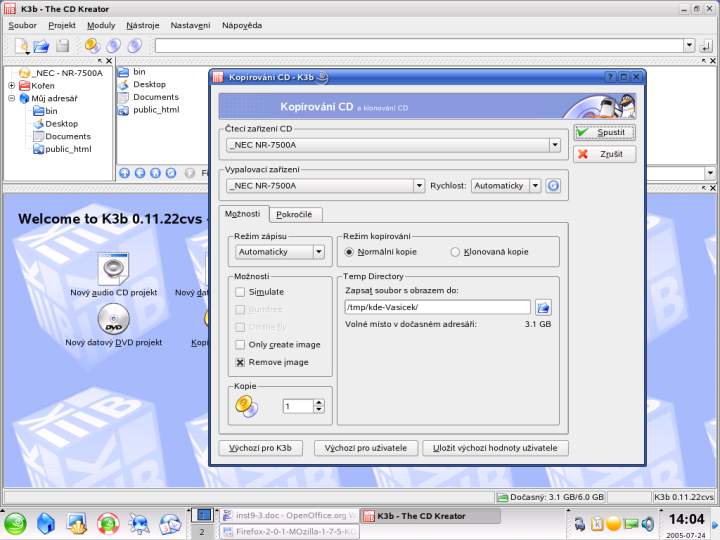Click the main toolbar location input field

(419, 45)
